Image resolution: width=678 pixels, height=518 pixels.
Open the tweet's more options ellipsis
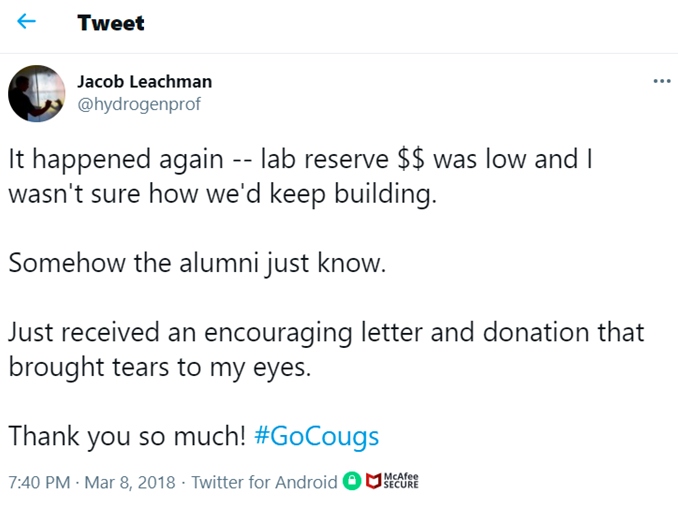661,81
